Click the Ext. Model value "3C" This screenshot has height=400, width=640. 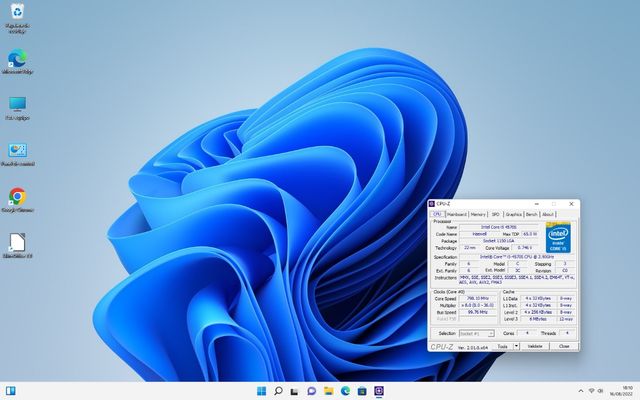518,270
